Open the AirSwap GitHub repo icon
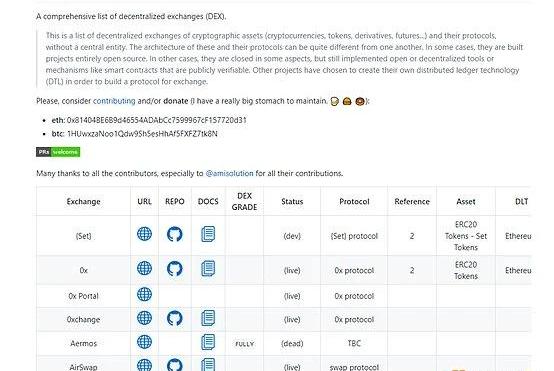The width and height of the screenshot is (554, 371). (x=175, y=365)
